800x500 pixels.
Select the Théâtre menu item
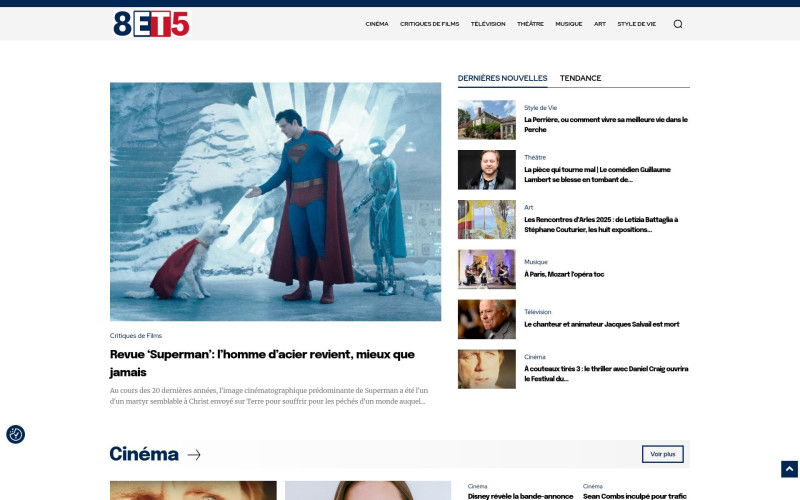530,24
